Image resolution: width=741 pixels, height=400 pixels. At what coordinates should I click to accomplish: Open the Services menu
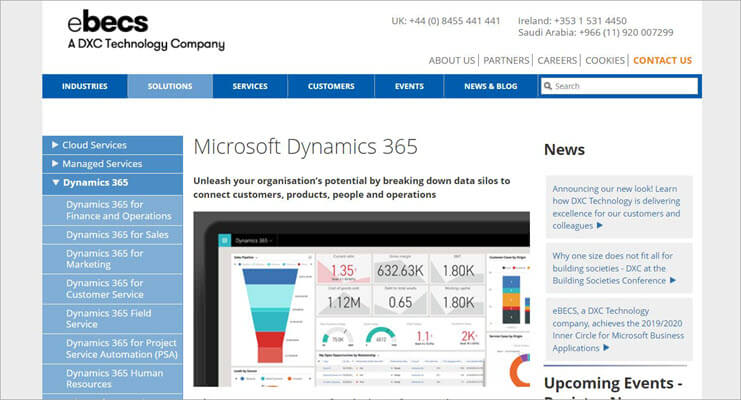click(x=250, y=86)
